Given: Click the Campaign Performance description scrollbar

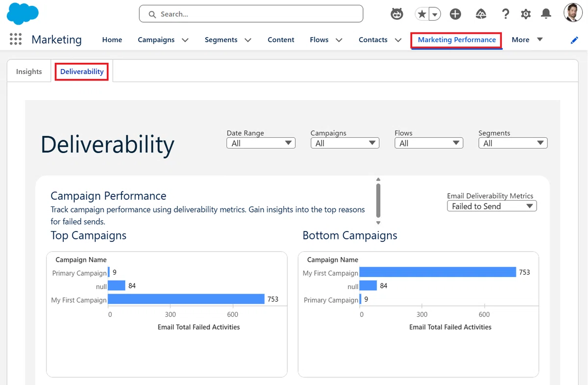Looking at the screenshot, I should click(x=378, y=201).
